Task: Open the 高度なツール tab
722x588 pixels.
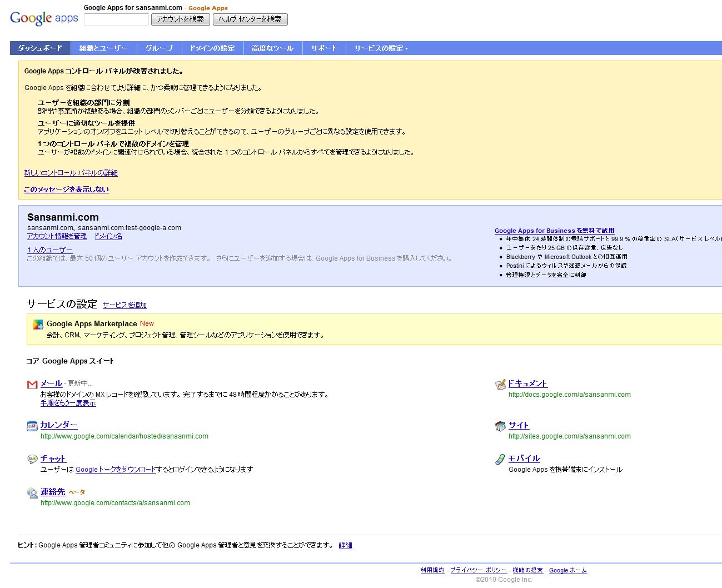Action: 272,48
